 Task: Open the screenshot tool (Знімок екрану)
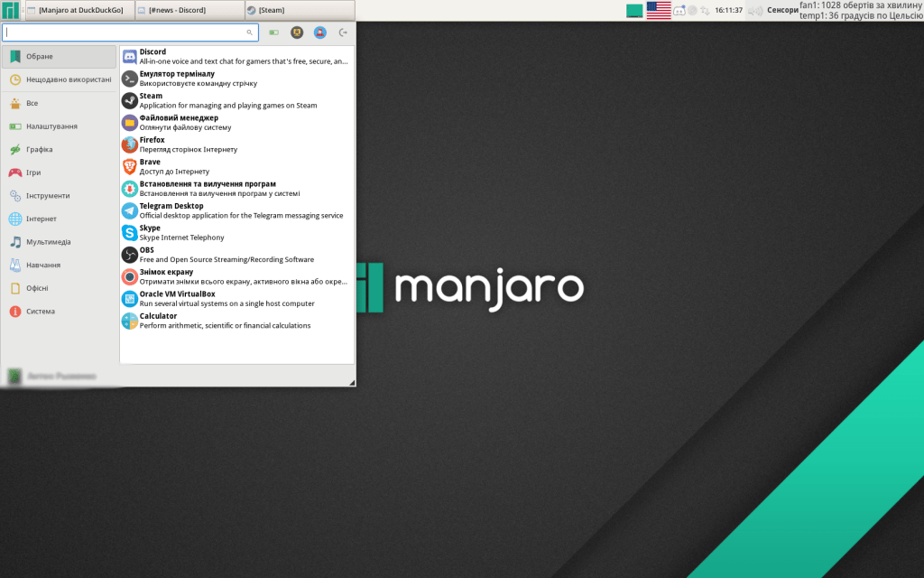click(x=236, y=276)
